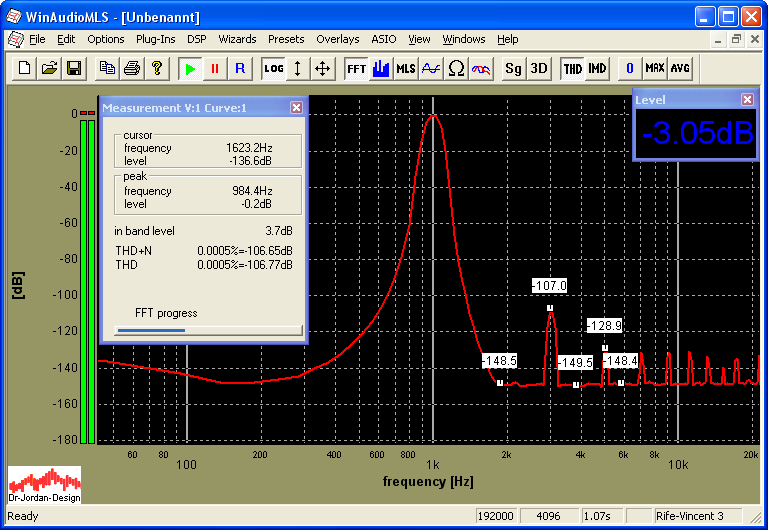Switch to 3D view
768x530 pixels.
pos(538,69)
